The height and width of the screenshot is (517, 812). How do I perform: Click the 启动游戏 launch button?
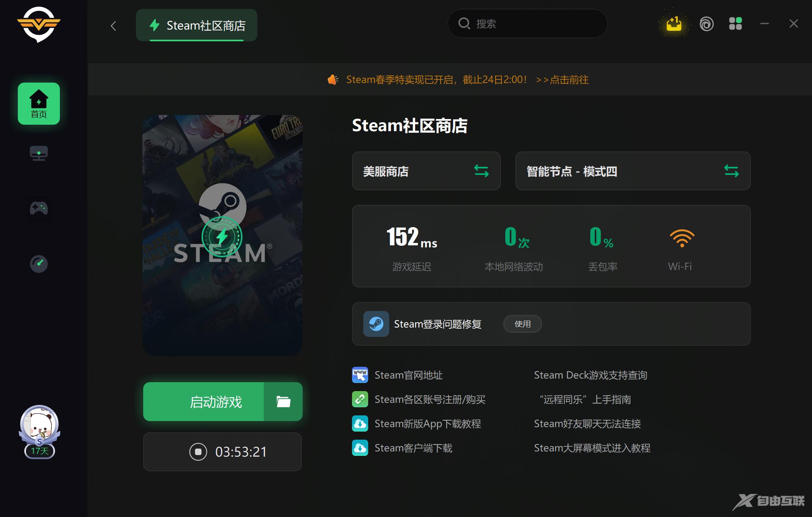pos(204,402)
